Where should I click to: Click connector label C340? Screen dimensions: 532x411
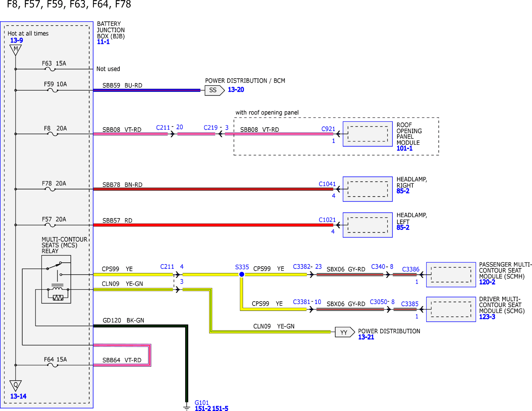pyautogui.click(x=378, y=267)
